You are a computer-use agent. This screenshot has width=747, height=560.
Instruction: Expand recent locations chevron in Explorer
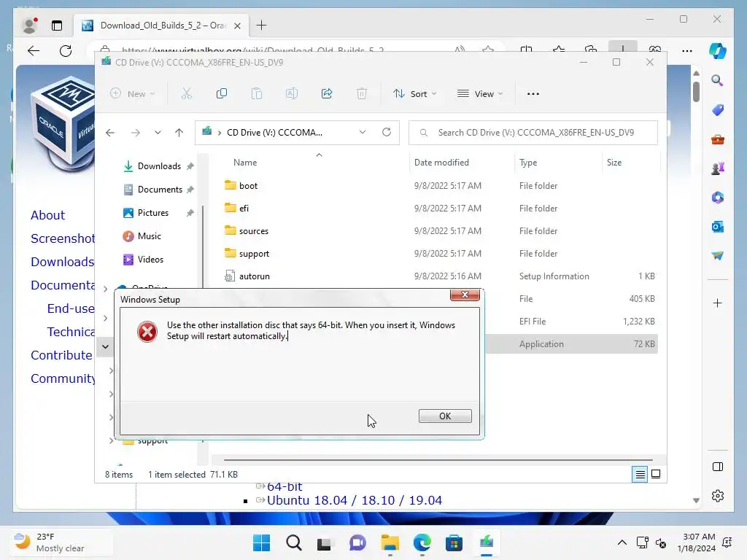pyautogui.click(x=158, y=133)
